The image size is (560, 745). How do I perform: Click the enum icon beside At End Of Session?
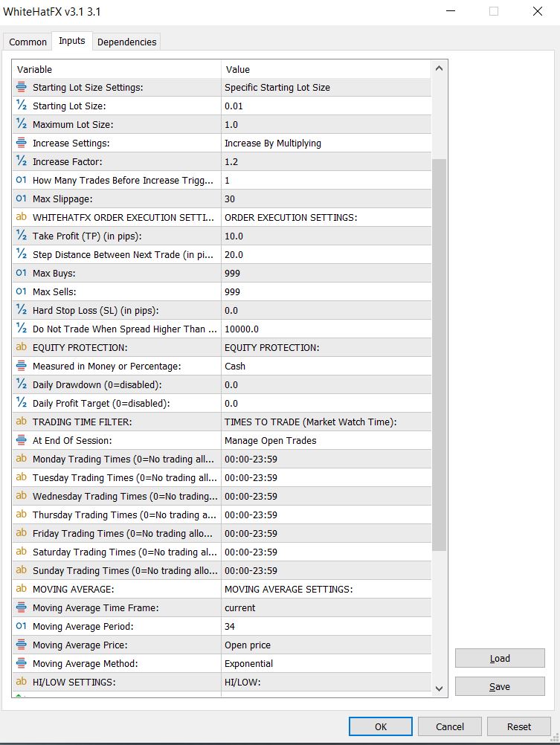pos(22,440)
